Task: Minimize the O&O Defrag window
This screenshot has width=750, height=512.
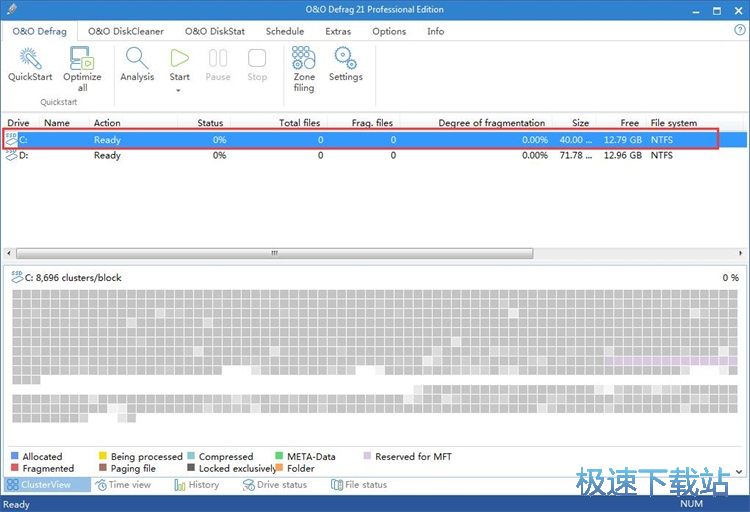Action: click(x=696, y=11)
